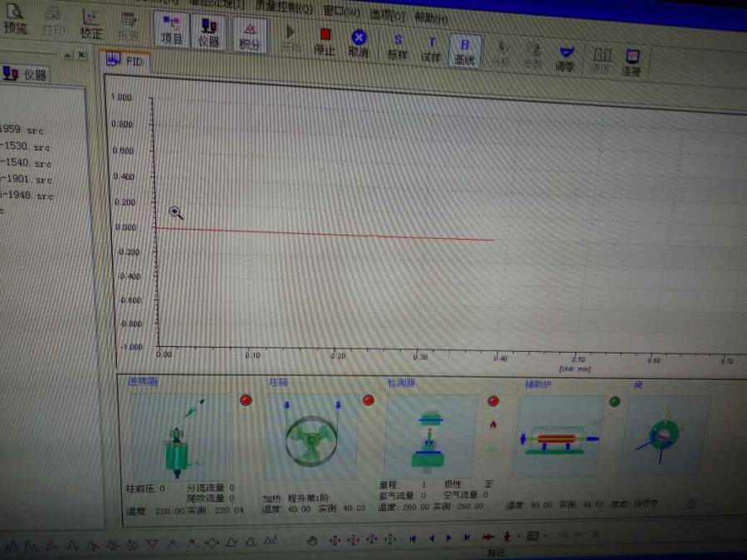747x560 pixels.
Task: Click the red status light beside 柱箱
Action: 369,400
